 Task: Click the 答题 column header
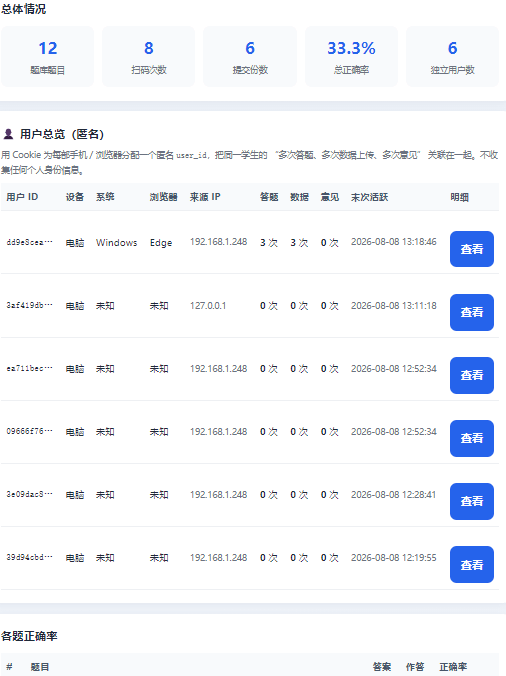tap(269, 197)
